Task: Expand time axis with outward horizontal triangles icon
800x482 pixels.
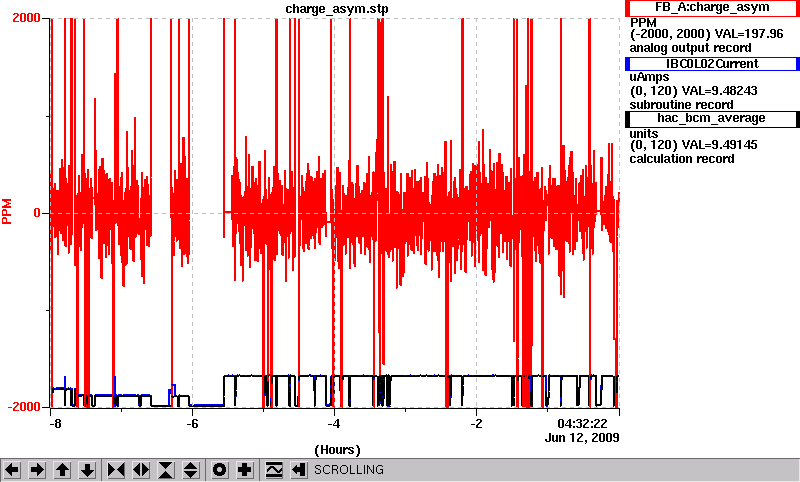Action: click(x=141, y=469)
